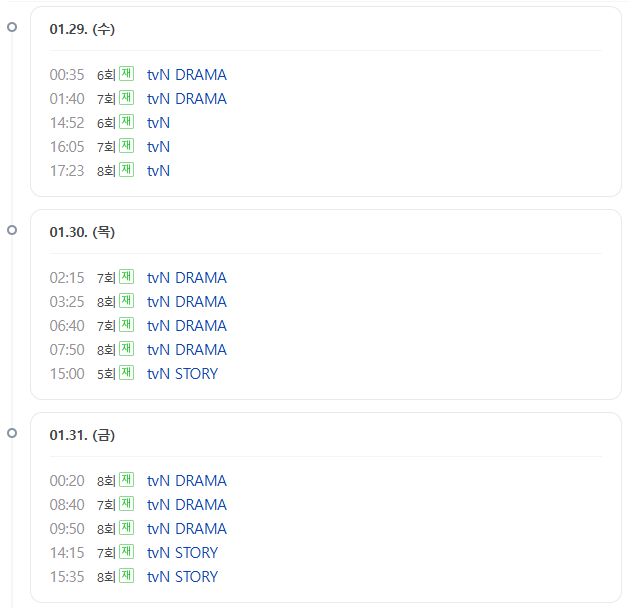629x608 pixels.
Task: Select the timeline dot for 01.30. (목)
Action: (12, 230)
